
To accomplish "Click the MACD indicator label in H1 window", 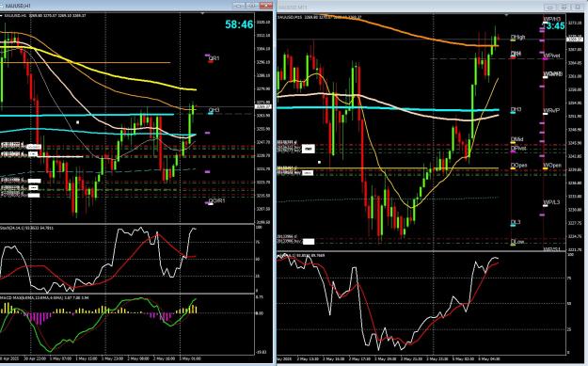I will pos(44,297).
